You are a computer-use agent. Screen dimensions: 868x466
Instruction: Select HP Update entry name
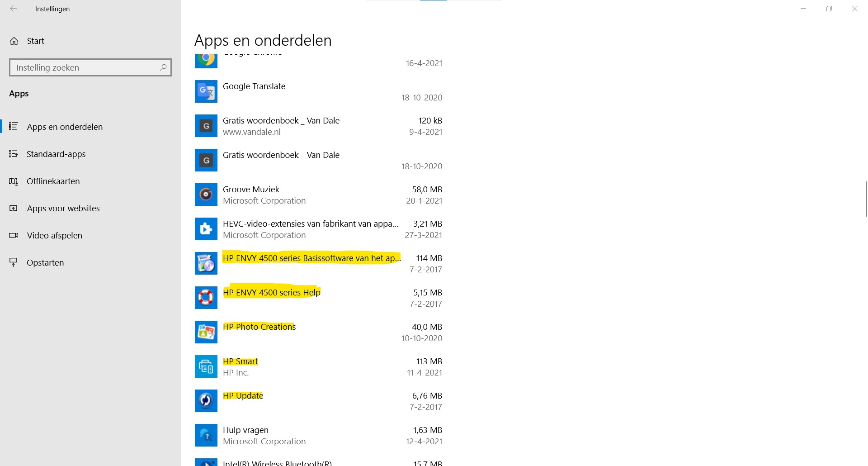pyautogui.click(x=243, y=396)
